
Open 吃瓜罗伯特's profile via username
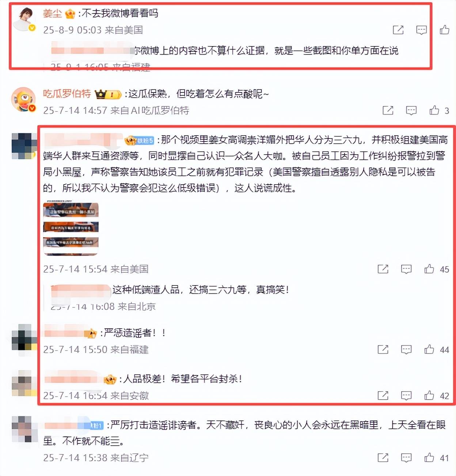(x=67, y=94)
